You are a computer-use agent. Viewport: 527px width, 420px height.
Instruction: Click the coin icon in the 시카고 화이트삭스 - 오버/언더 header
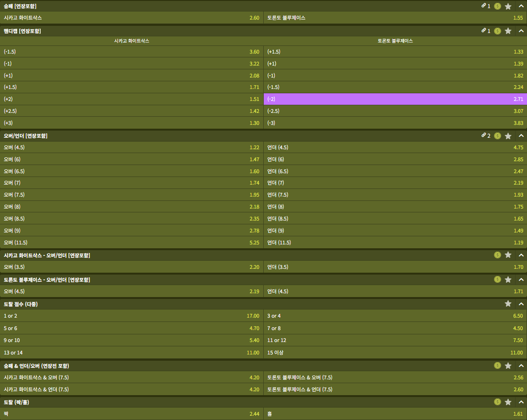497,255
